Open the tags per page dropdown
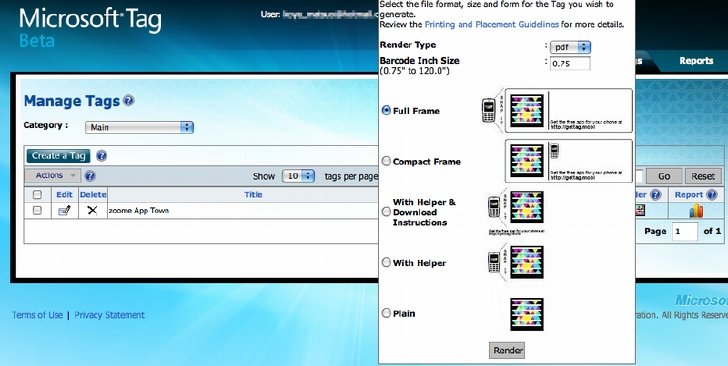 pyautogui.click(x=299, y=176)
